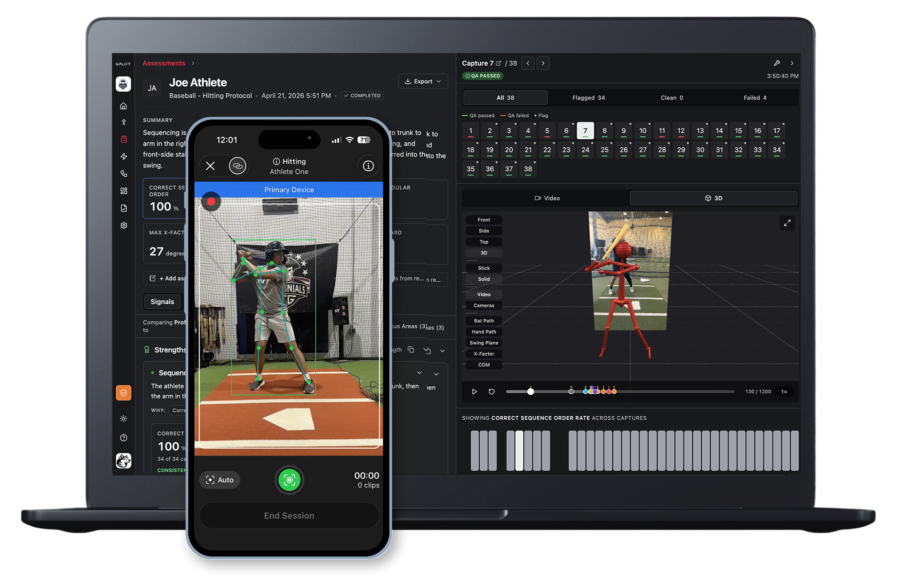Click the gray event marker on timeline
Image resolution: width=905 pixels, height=588 pixels.
[571, 391]
